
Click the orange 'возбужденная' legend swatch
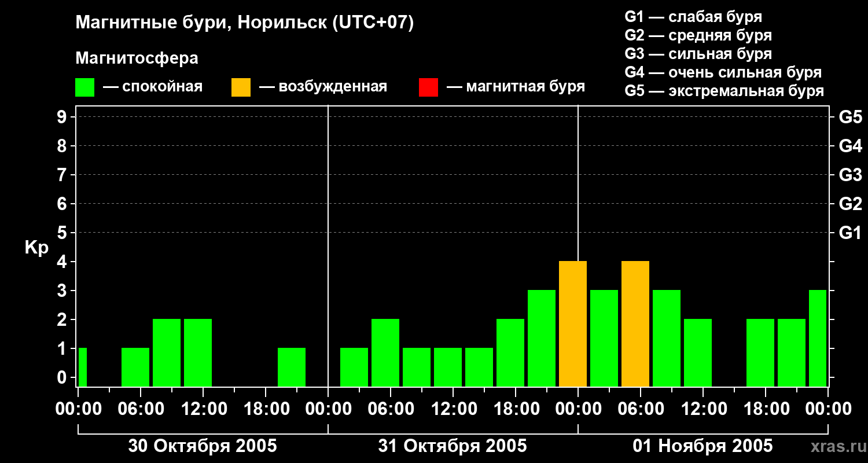[x=241, y=87]
